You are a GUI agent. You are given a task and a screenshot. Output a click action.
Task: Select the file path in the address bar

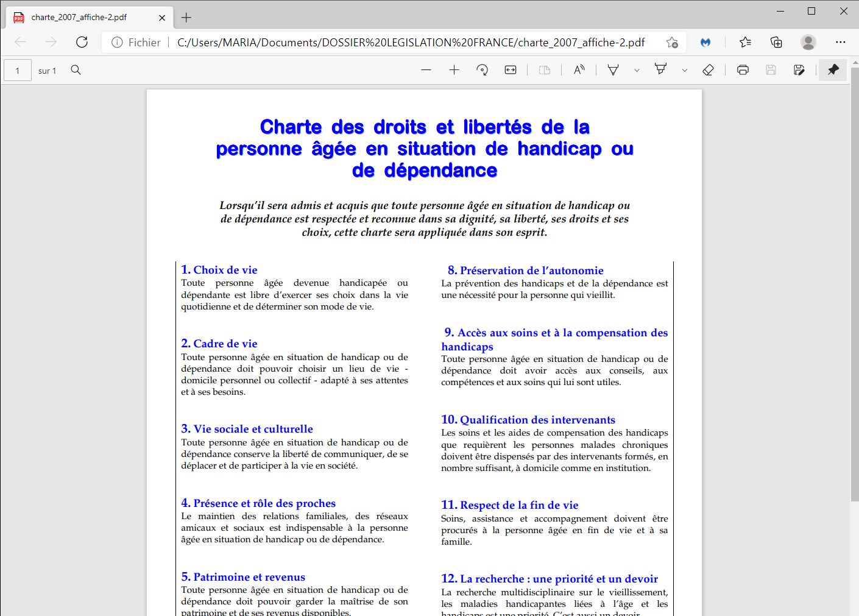point(411,42)
